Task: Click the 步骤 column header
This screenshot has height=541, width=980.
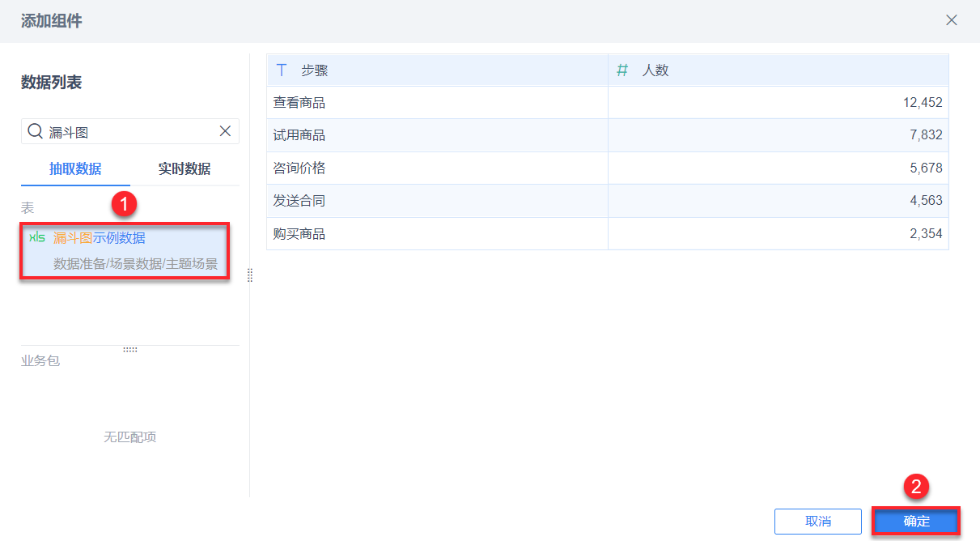Action: 437,70
